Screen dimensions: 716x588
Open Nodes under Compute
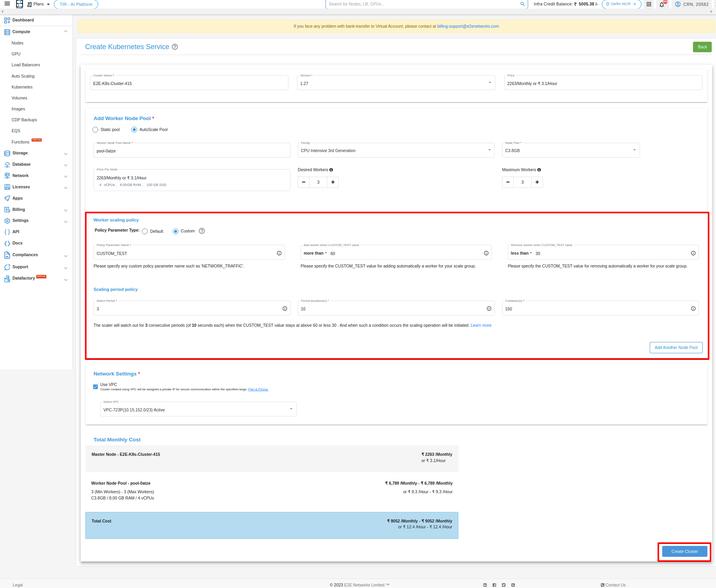pyautogui.click(x=18, y=43)
